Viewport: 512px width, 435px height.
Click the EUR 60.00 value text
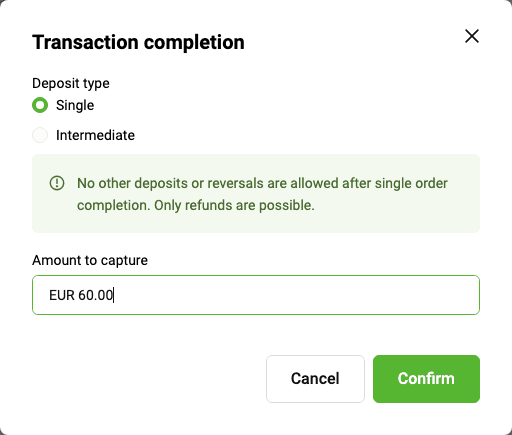[x=81, y=295]
